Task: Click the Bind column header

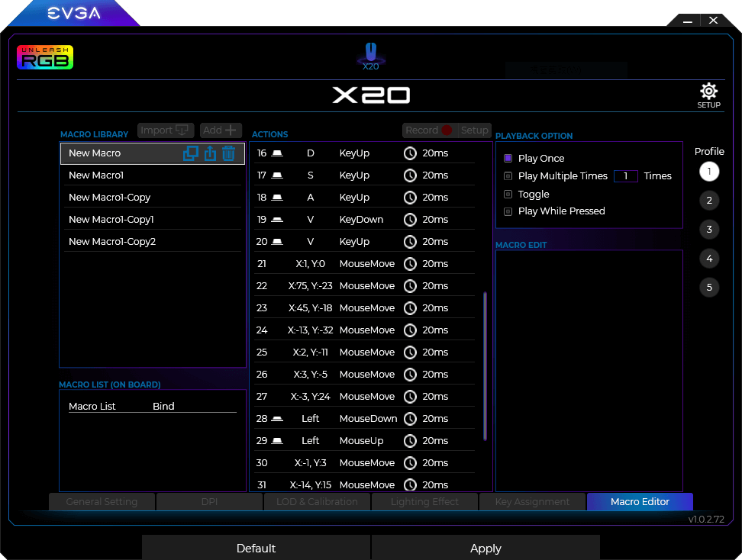Action: [163, 407]
